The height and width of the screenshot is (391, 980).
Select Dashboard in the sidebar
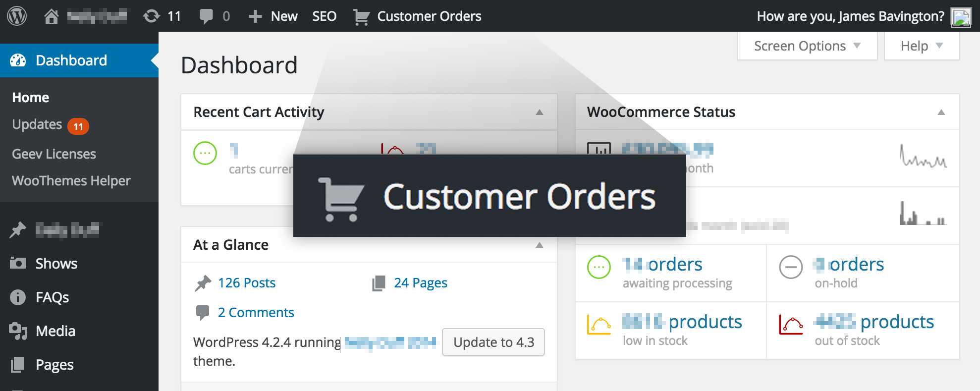[79, 60]
